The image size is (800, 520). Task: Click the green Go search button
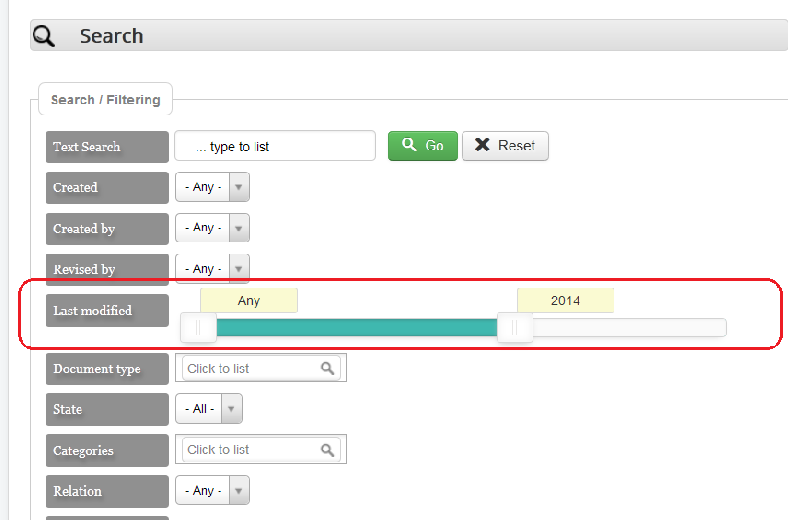[x=423, y=146]
